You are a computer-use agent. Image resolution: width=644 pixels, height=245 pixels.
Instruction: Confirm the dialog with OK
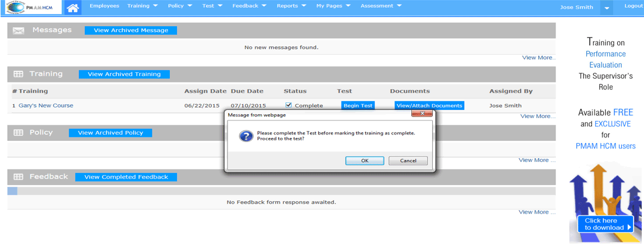365,161
